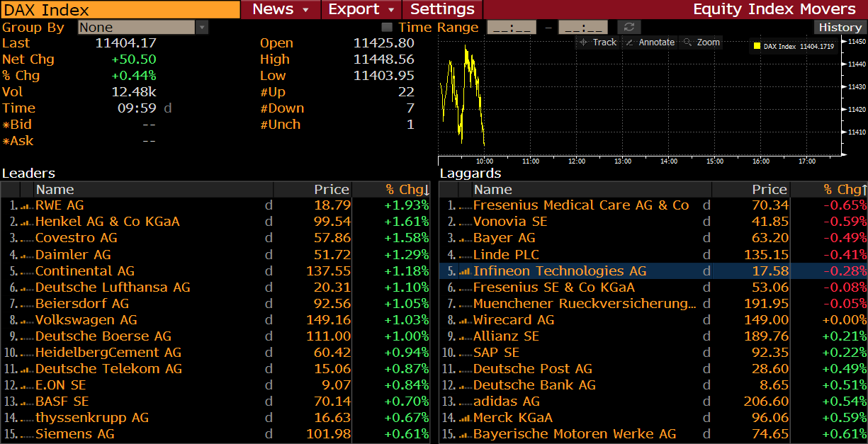The height and width of the screenshot is (444, 868).
Task: Click the Time Range end time field
Action: [583, 27]
